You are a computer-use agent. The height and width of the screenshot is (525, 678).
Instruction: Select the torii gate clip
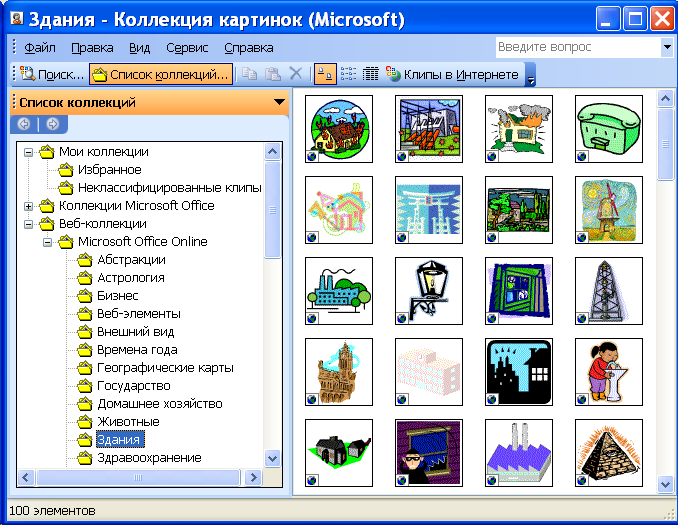(x=429, y=210)
